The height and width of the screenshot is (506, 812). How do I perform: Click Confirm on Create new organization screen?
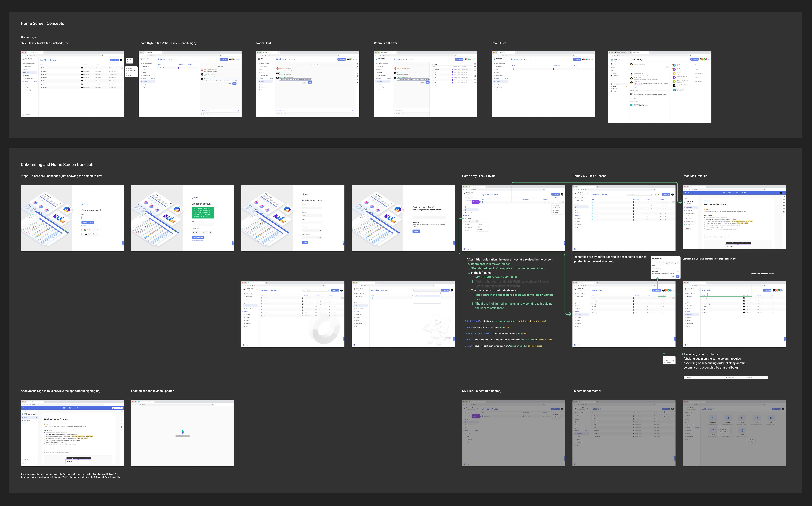[416, 231]
